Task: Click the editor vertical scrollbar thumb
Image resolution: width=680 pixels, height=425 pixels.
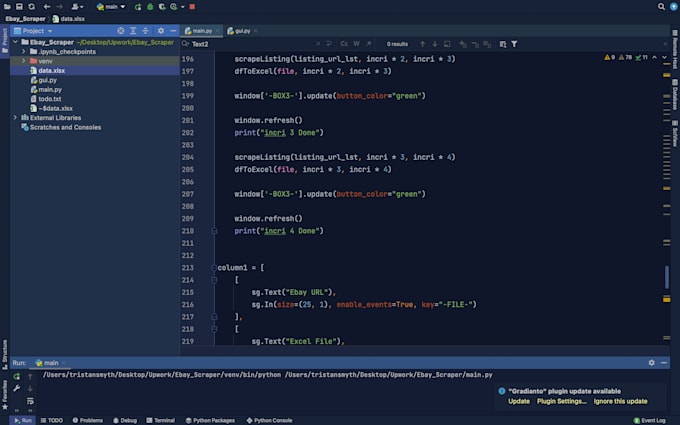Action: click(x=667, y=277)
